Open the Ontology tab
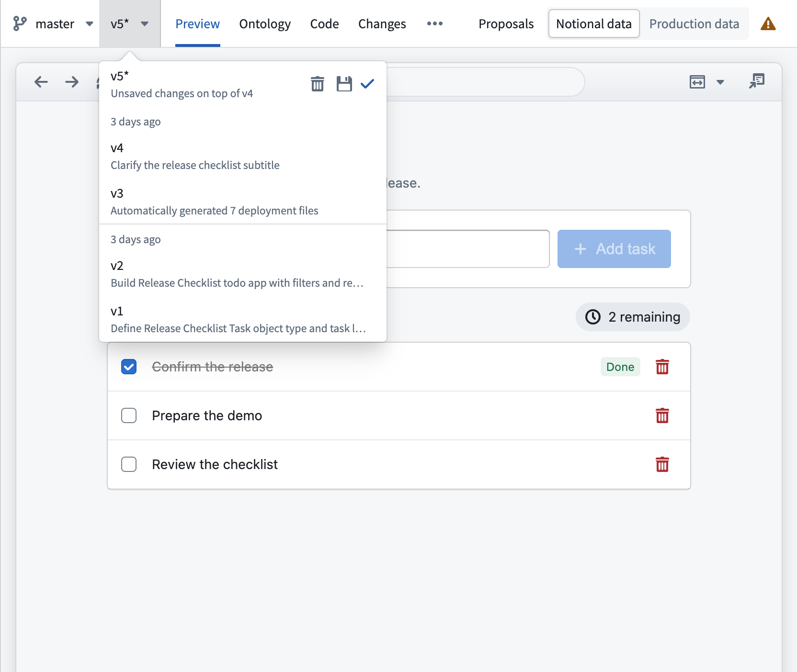797x672 pixels. click(265, 23)
